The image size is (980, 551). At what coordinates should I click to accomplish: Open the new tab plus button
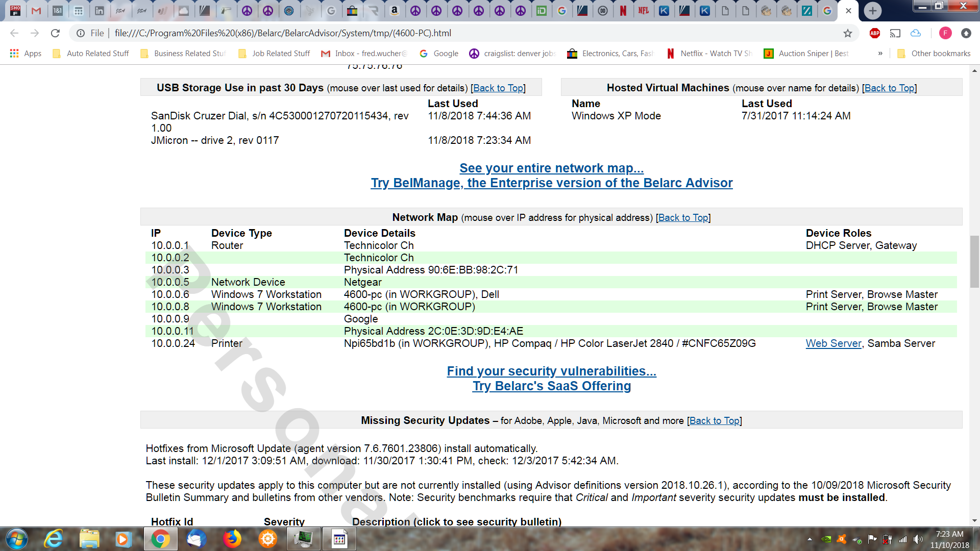point(872,11)
